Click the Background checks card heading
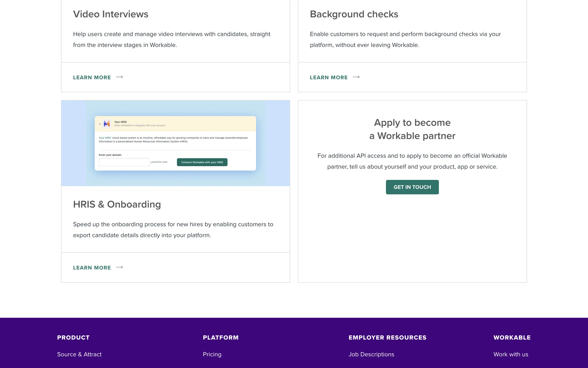588x368 pixels. 354,14
